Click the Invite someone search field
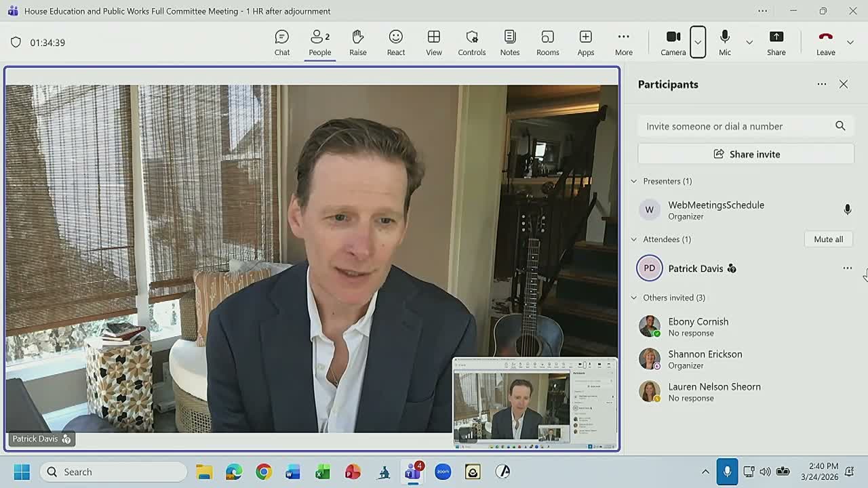The image size is (868, 488). [736, 126]
